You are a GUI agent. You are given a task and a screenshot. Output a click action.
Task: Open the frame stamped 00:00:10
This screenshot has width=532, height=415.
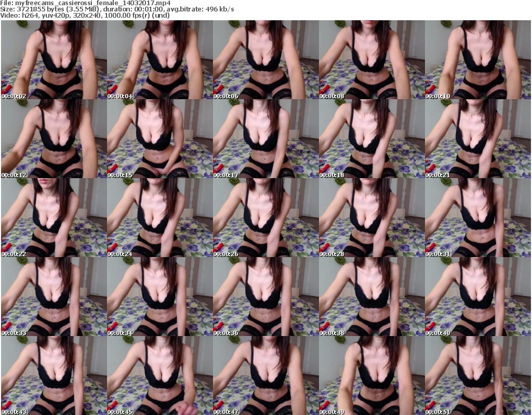(478, 60)
